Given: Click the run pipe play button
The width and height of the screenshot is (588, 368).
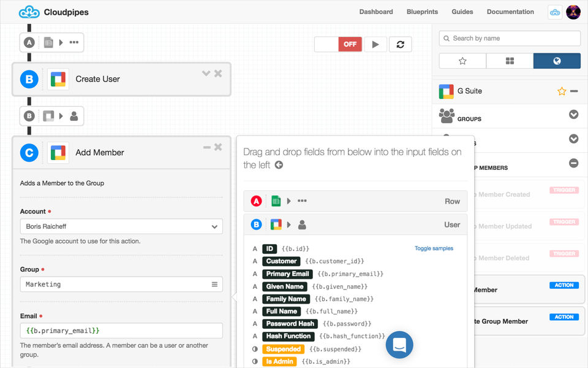Looking at the screenshot, I should [x=375, y=44].
